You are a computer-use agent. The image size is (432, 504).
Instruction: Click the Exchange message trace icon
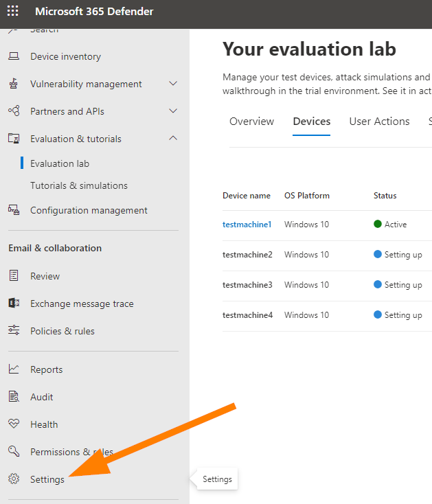coord(14,303)
